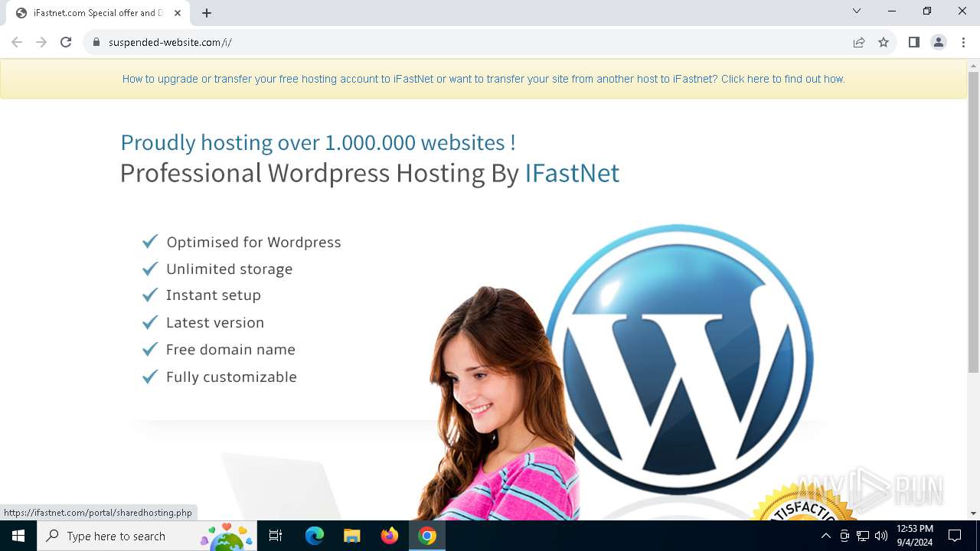Image resolution: width=980 pixels, height=551 pixels.
Task: Select the iFastnet.com Special offer tab
Action: [x=100, y=13]
